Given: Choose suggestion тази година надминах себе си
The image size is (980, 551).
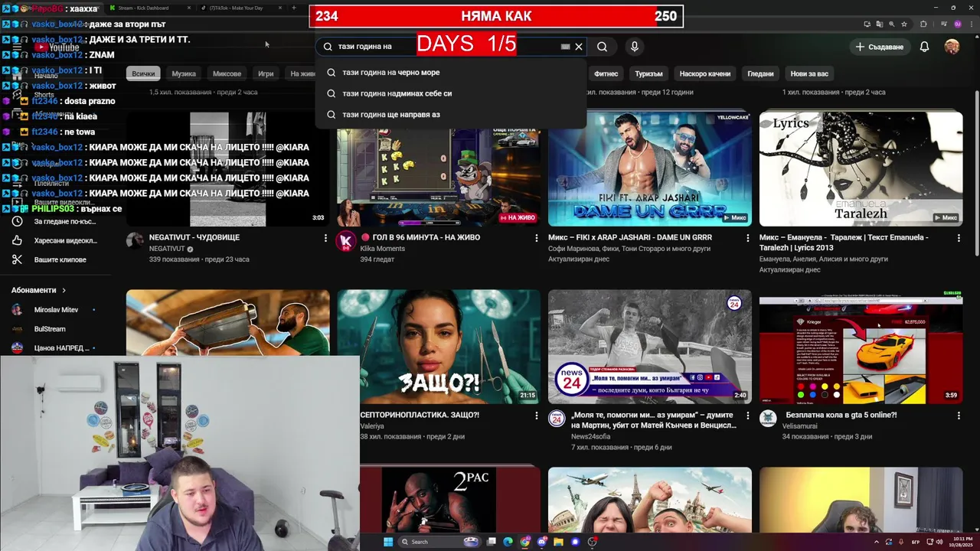Looking at the screenshot, I should click(x=451, y=93).
